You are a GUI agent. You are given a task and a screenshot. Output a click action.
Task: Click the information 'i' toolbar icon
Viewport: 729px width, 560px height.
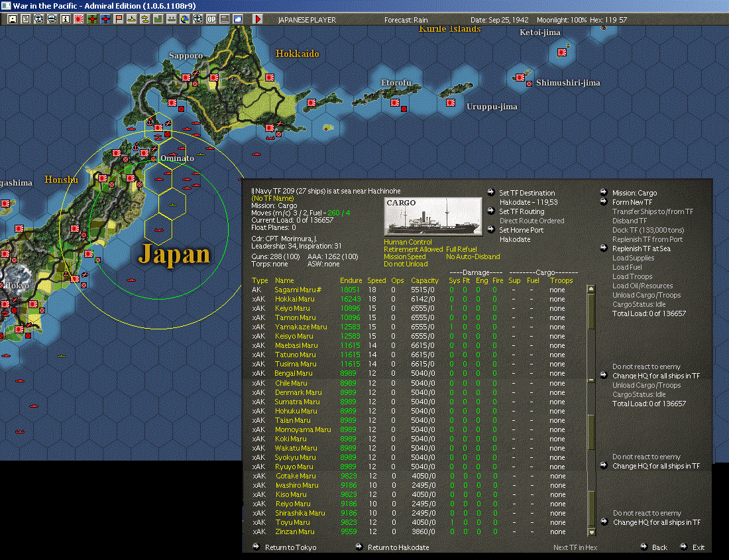(x=66, y=19)
